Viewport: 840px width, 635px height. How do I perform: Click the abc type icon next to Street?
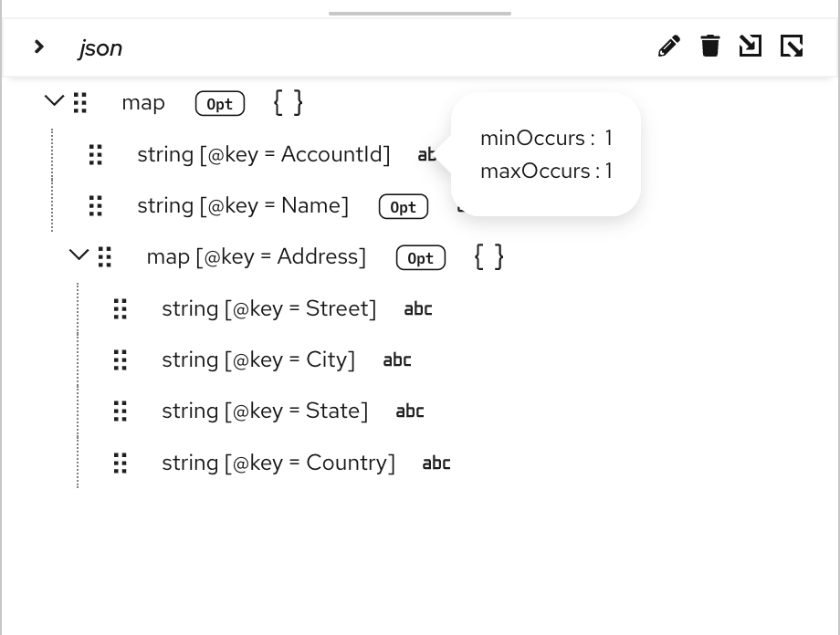click(x=418, y=309)
